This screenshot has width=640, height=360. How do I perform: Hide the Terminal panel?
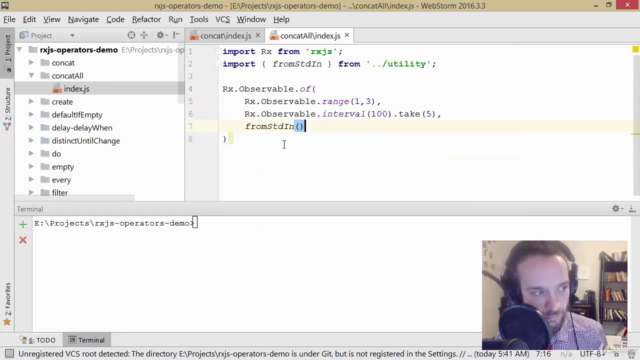632,209
